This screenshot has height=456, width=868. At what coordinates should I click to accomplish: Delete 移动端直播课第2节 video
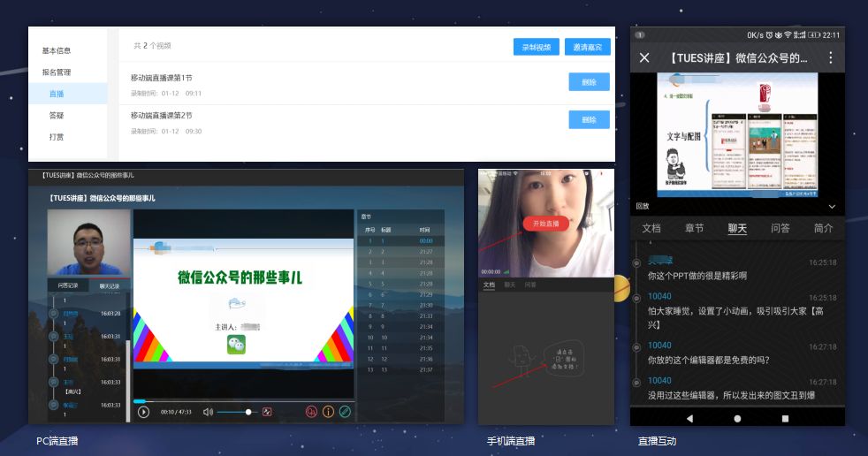(x=589, y=119)
